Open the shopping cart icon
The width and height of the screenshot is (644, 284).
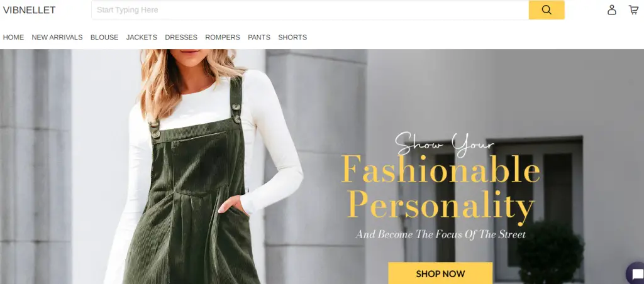tap(633, 10)
